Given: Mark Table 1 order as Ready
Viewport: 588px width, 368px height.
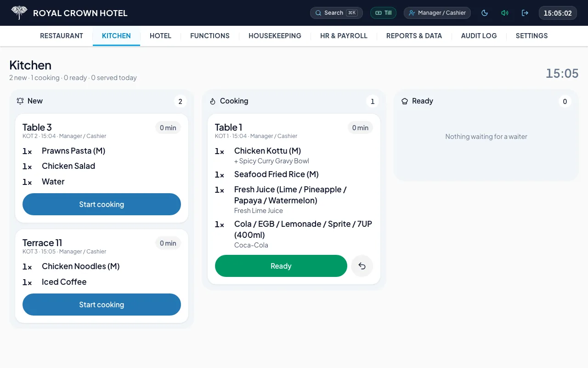Looking at the screenshot, I should (x=281, y=266).
